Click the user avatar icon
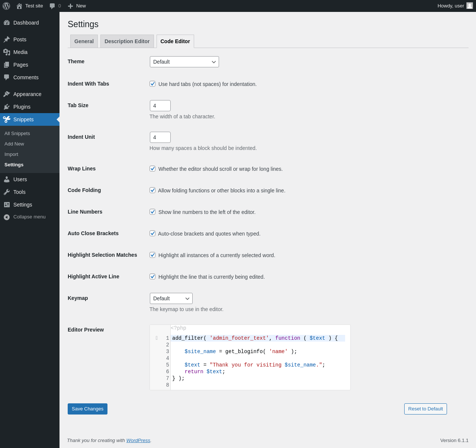The height and width of the screenshot is (448, 476). [470, 6]
